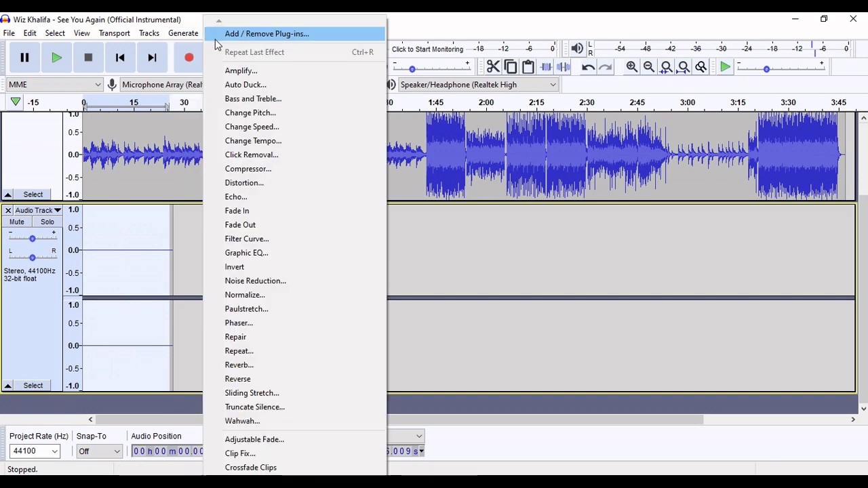Click the Zoom Out magnifier
This screenshot has width=868, height=488.
[x=649, y=67]
